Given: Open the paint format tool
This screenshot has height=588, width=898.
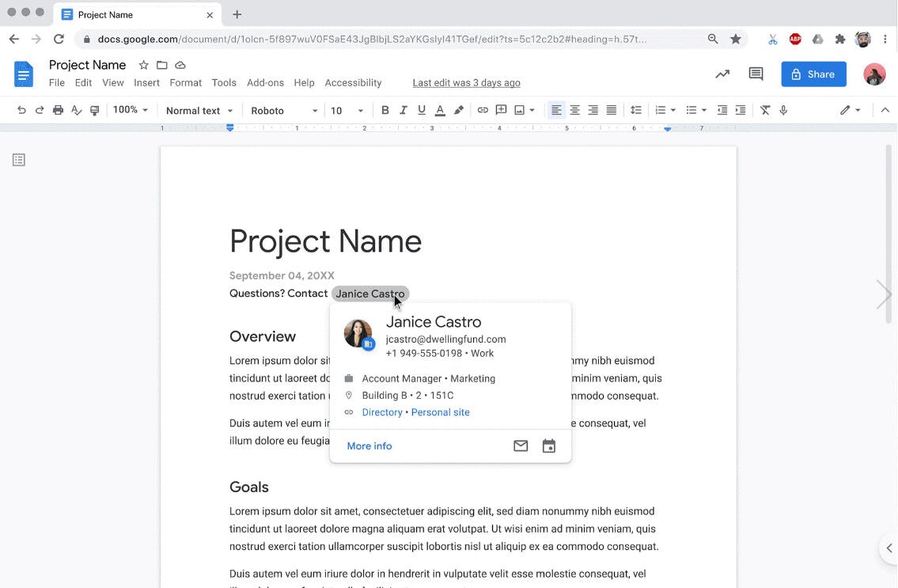Looking at the screenshot, I should click(94, 110).
